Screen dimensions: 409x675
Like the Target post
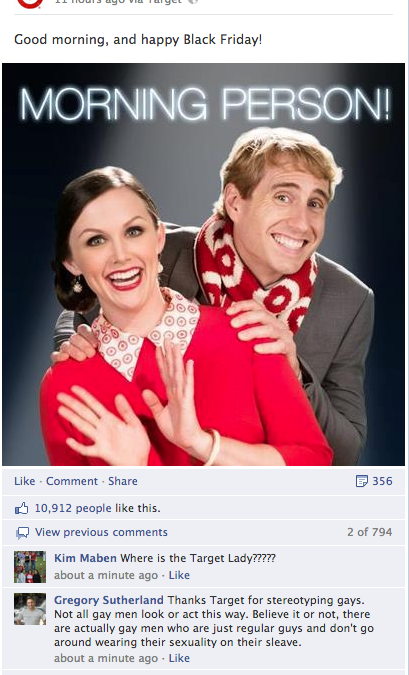click(25, 481)
